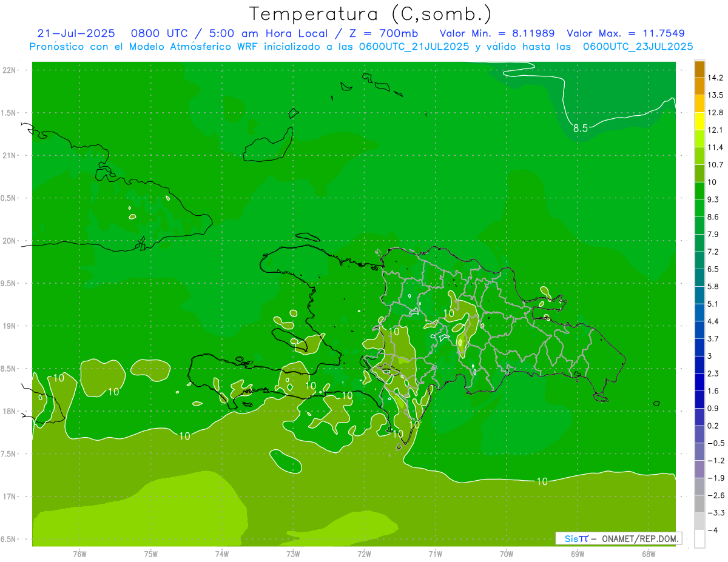
Task: Select the '69W' longitude tick label
Action: (577, 554)
